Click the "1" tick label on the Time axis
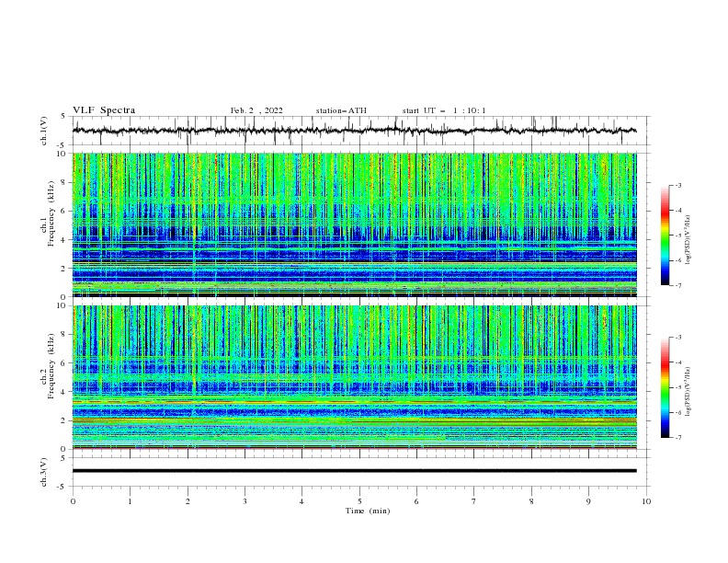The image size is (728, 563). (x=130, y=501)
